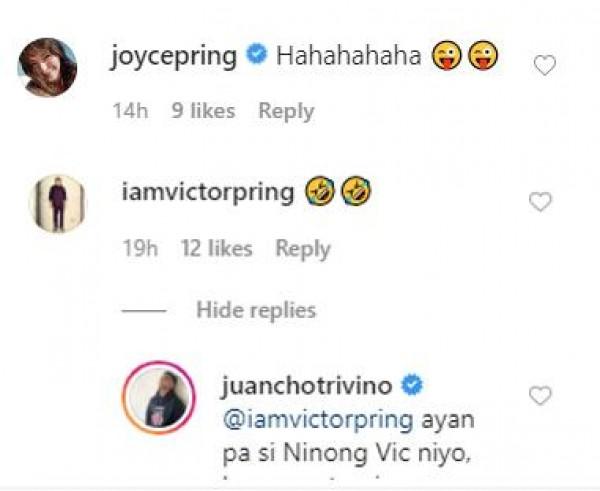The width and height of the screenshot is (600, 491).
Task: Click the 14h timestamp on joycepring's comment
Action: tap(131, 111)
